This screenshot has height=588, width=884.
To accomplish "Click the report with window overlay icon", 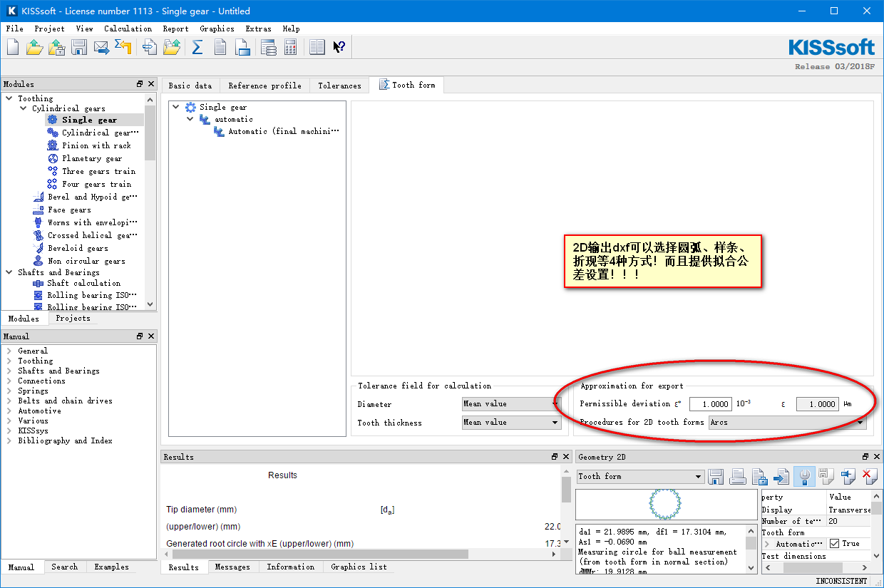I will click(242, 47).
